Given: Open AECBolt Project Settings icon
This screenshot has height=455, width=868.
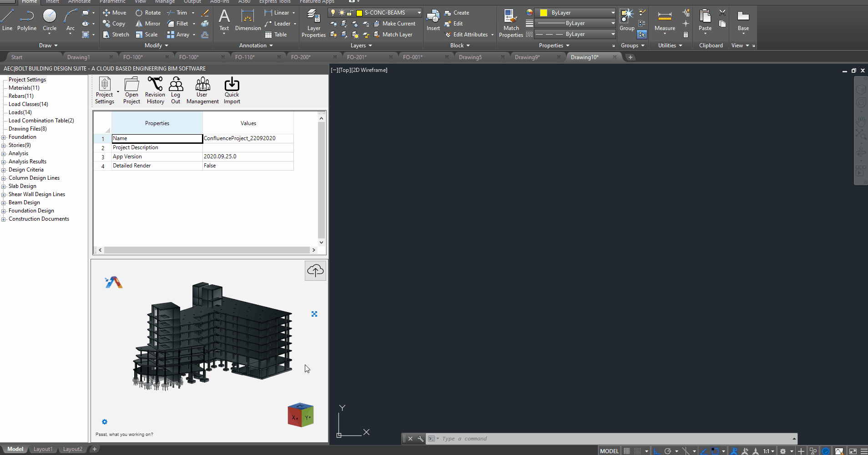Looking at the screenshot, I should 105,90.
